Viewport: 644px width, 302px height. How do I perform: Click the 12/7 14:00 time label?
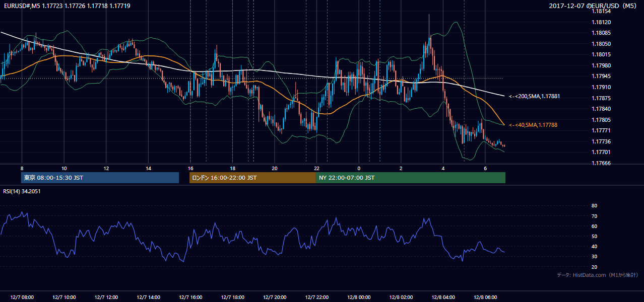148,297
